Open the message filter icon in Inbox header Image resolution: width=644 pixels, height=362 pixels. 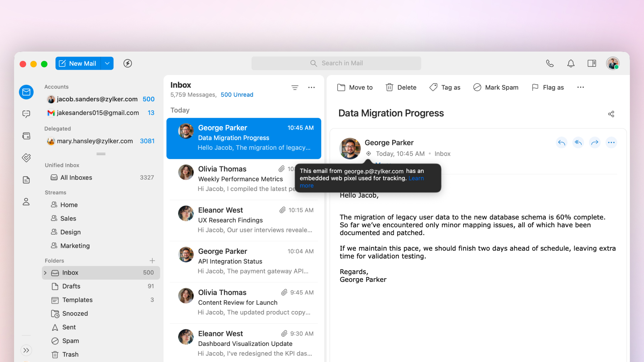tap(295, 87)
